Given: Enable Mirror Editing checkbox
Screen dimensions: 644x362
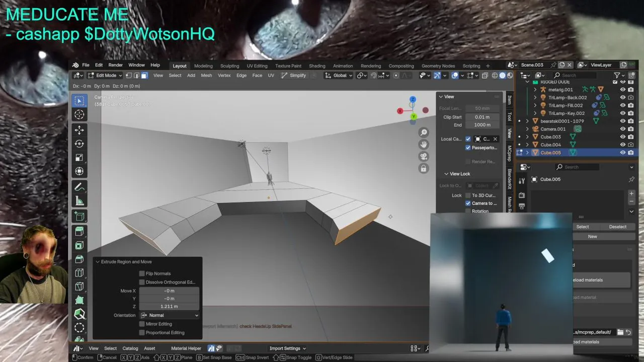Looking at the screenshot, I should (142, 324).
